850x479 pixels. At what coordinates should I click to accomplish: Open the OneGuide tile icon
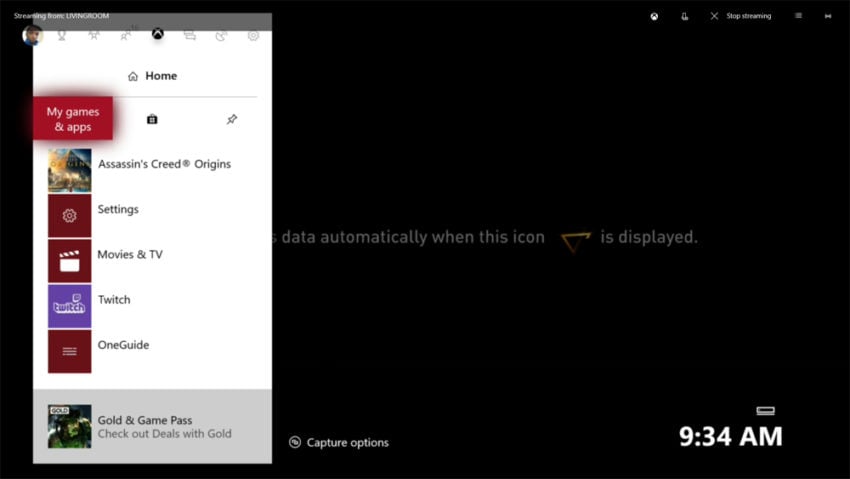point(69,351)
